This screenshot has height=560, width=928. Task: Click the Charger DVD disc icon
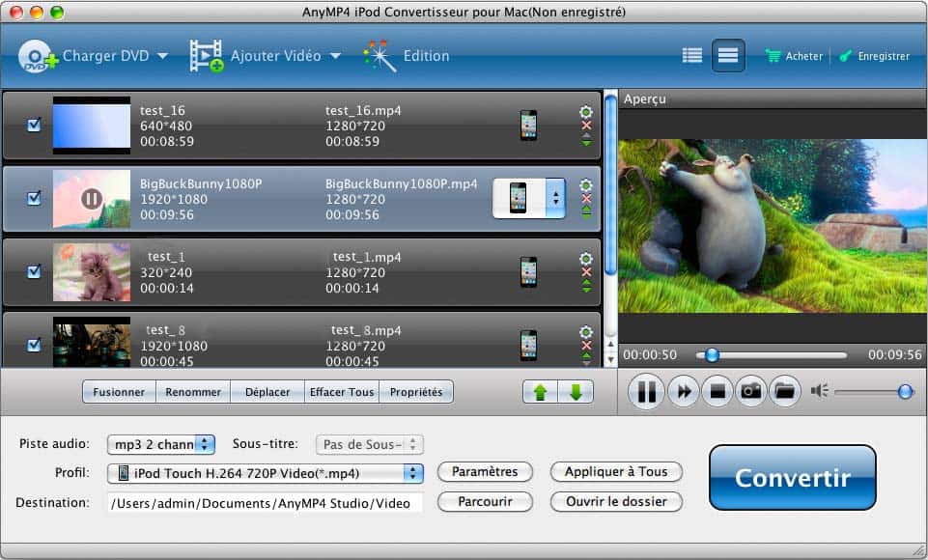click(x=37, y=56)
